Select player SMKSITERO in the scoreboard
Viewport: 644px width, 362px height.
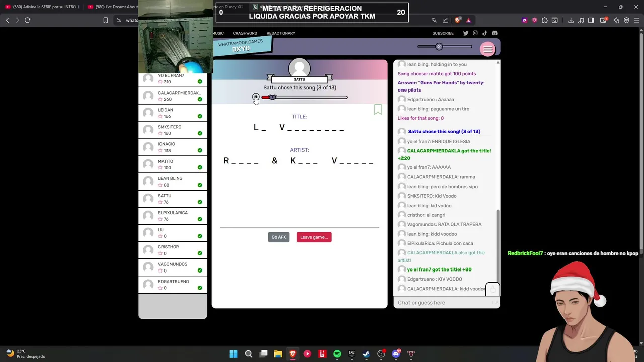(x=173, y=130)
